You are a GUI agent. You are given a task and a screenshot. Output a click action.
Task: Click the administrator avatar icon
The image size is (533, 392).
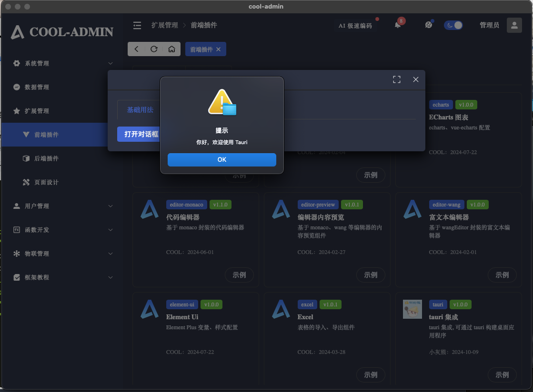pyautogui.click(x=514, y=25)
